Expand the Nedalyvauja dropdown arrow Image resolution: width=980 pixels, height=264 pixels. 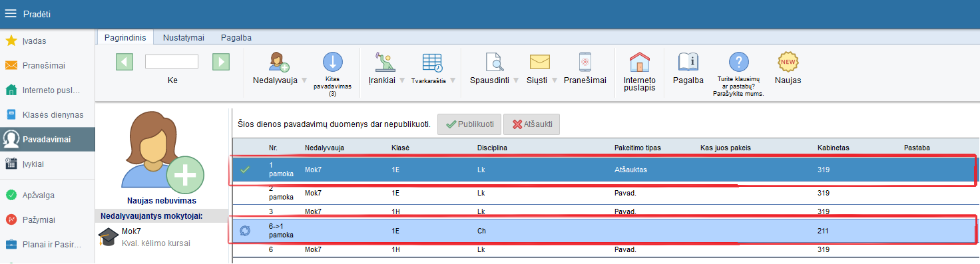pyautogui.click(x=304, y=80)
